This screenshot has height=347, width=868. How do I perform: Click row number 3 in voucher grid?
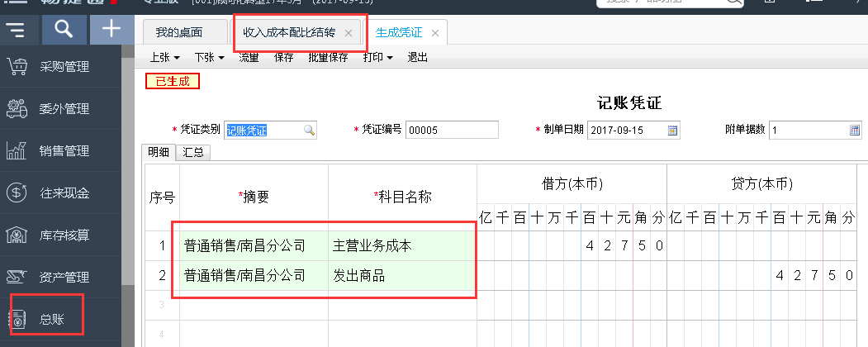[162, 305]
